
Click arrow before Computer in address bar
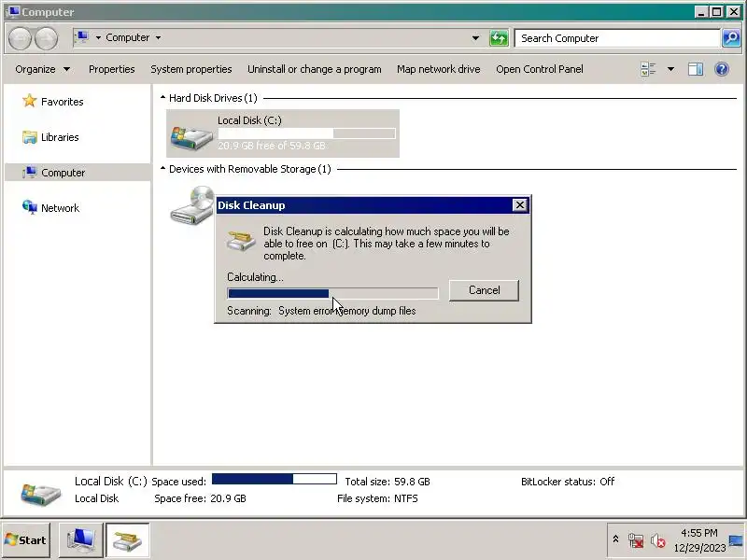point(98,37)
